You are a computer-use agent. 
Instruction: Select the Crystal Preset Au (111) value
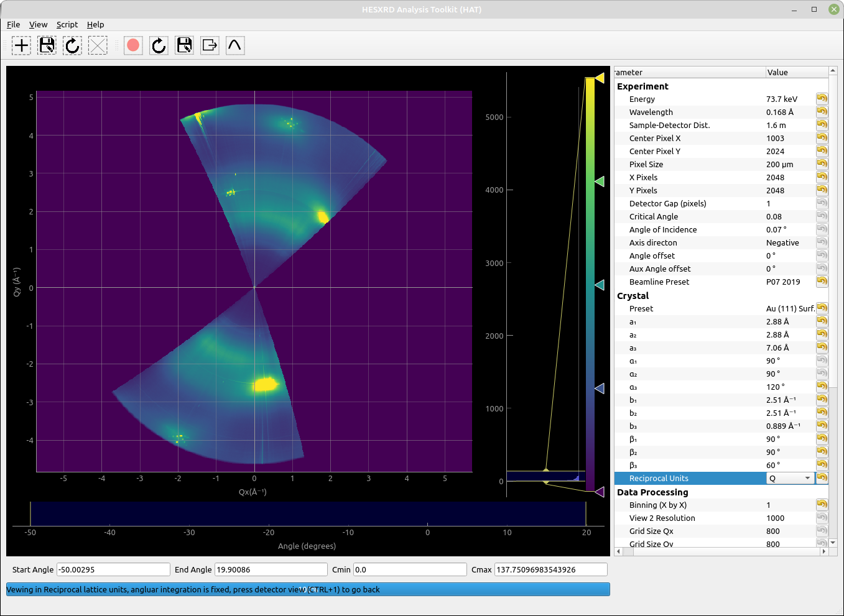coord(790,308)
